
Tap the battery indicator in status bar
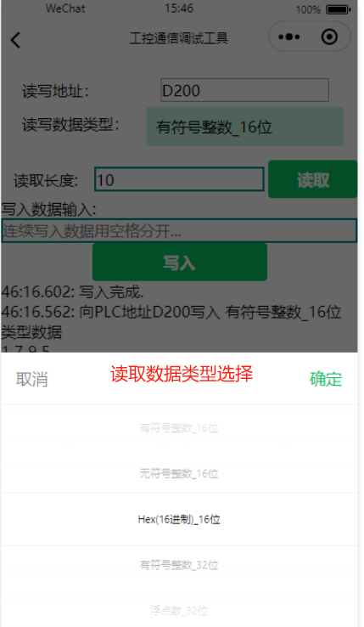pyautogui.click(x=338, y=9)
